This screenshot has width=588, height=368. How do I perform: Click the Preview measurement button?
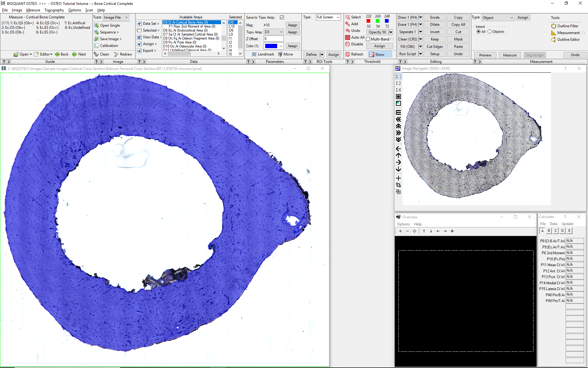485,55
